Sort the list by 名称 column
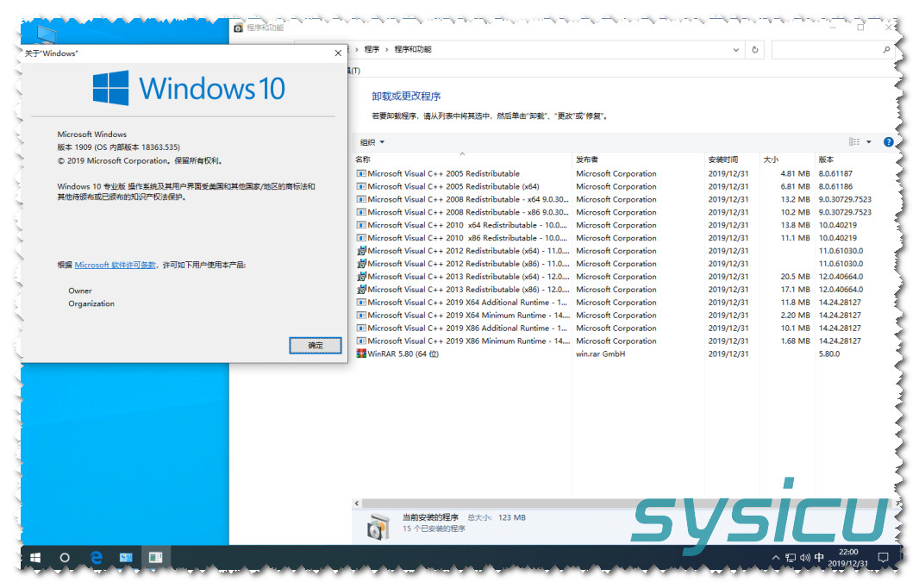The width and height of the screenshot is (919, 588). tap(462, 160)
